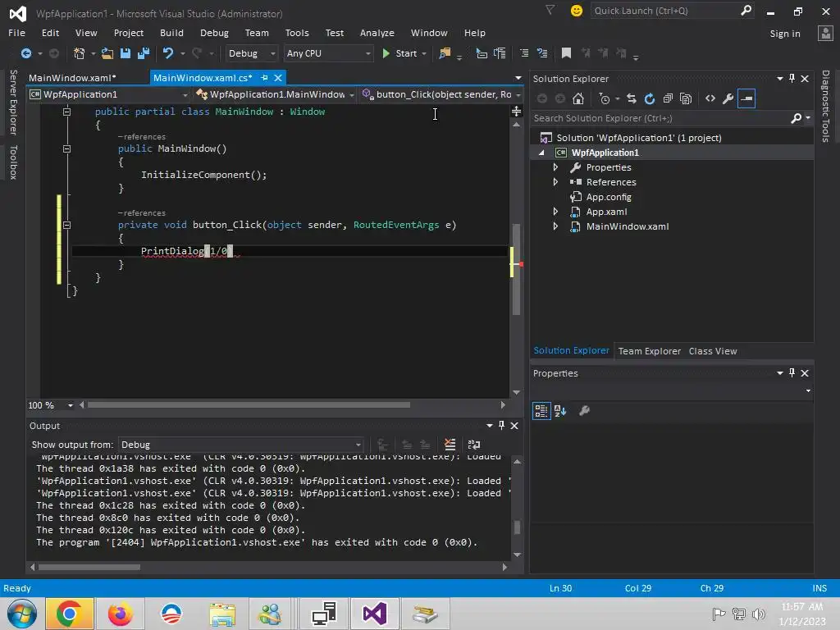Select App.config in Solution Explorer
This screenshot has height=630, width=840.
pos(609,197)
